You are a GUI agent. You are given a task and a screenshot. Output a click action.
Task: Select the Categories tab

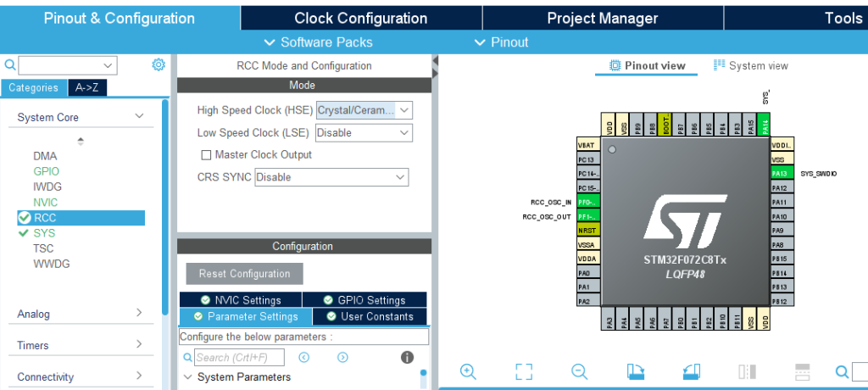click(33, 87)
